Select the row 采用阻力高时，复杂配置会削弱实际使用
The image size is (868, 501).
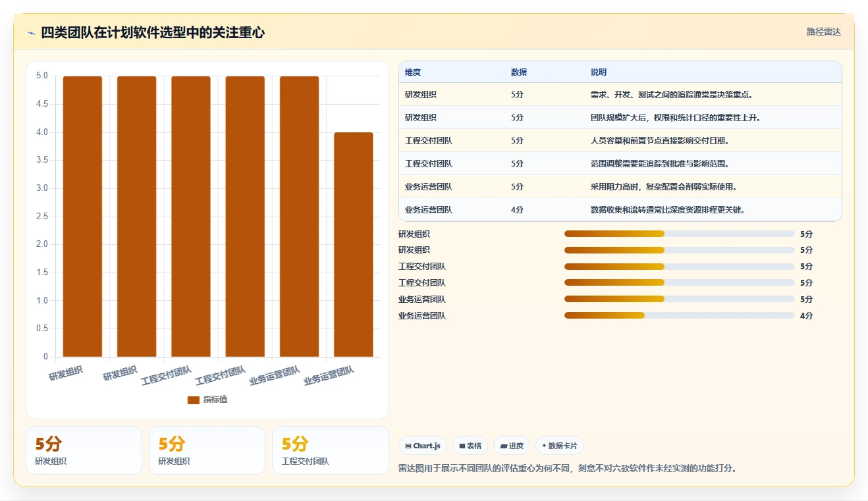[620, 186]
